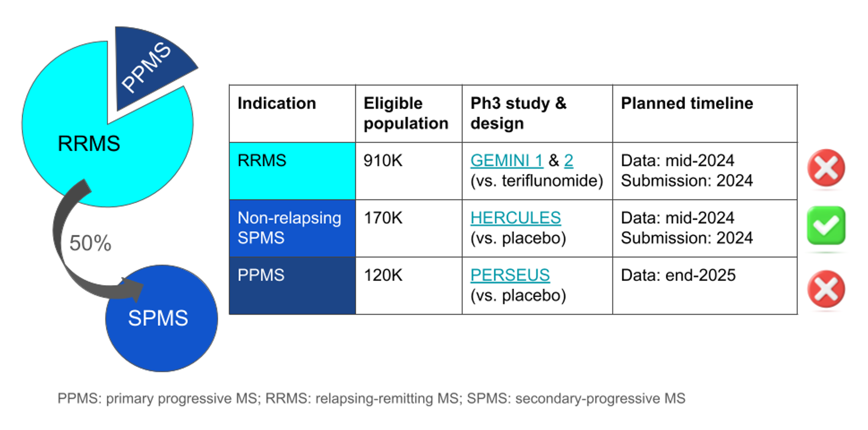Click the green checkmark icon beside HERCULES row

tap(826, 225)
